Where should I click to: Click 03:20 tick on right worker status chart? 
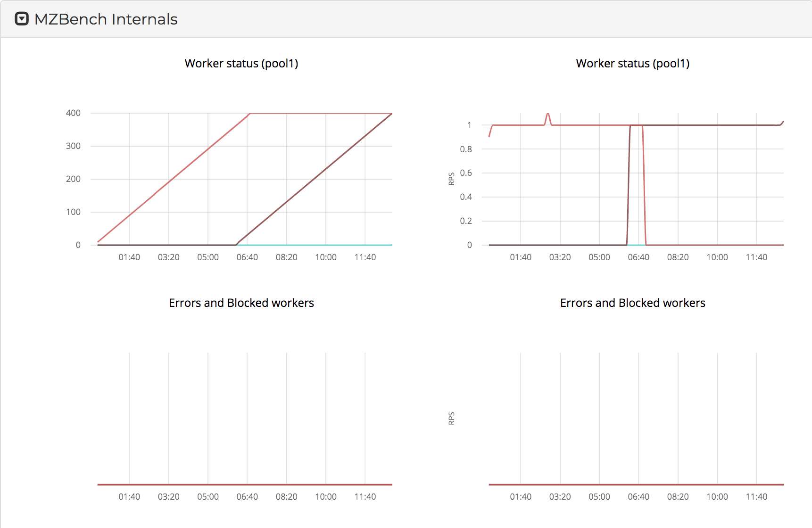[x=560, y=257]
